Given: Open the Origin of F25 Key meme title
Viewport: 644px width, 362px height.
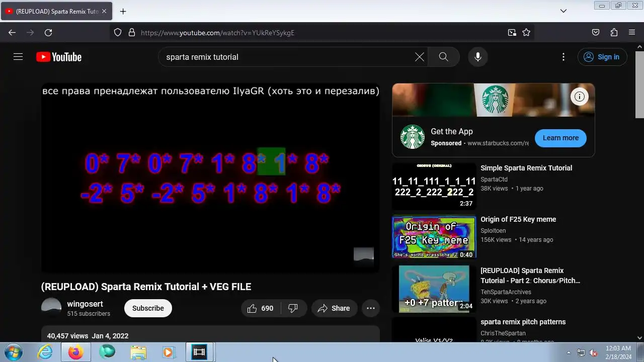Looking at the screenshot, I should (518, 219).
